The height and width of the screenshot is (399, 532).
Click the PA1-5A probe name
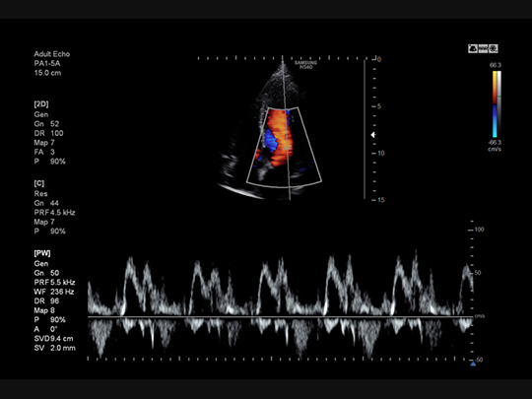(x=47, y=63)
